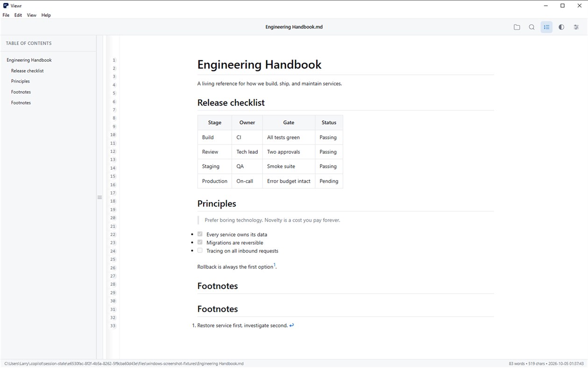
Task: Click the 'On-call' owner cell
Action: [247, 181]
